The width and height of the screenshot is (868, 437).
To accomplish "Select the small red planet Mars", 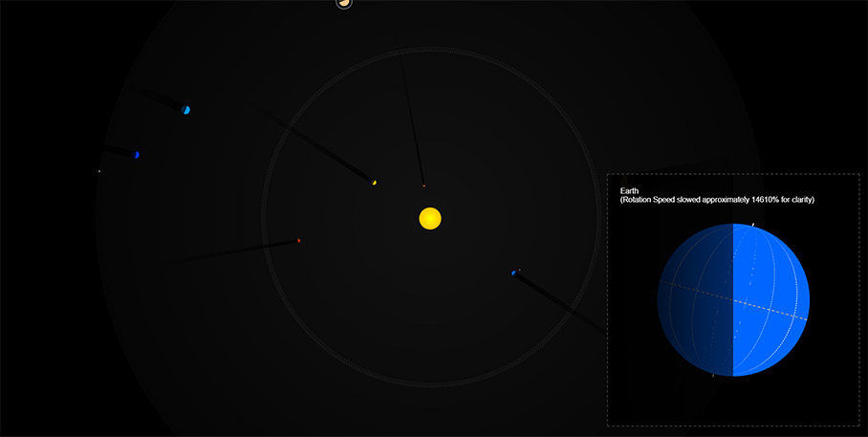I will tap(299, 240).
